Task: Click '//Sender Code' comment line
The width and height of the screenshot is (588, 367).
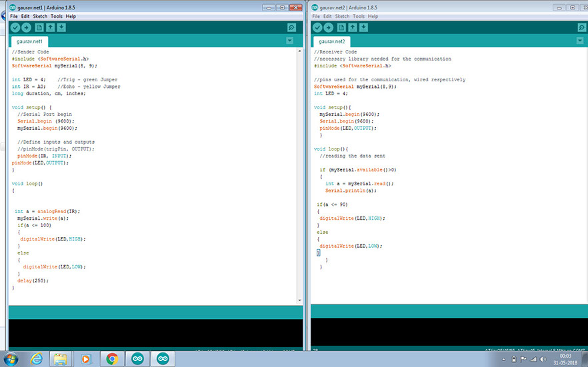Action: point(31,52)
